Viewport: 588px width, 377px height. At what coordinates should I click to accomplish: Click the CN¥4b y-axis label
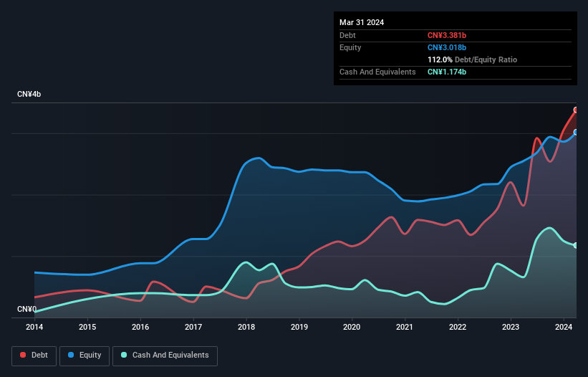(29, 94)
